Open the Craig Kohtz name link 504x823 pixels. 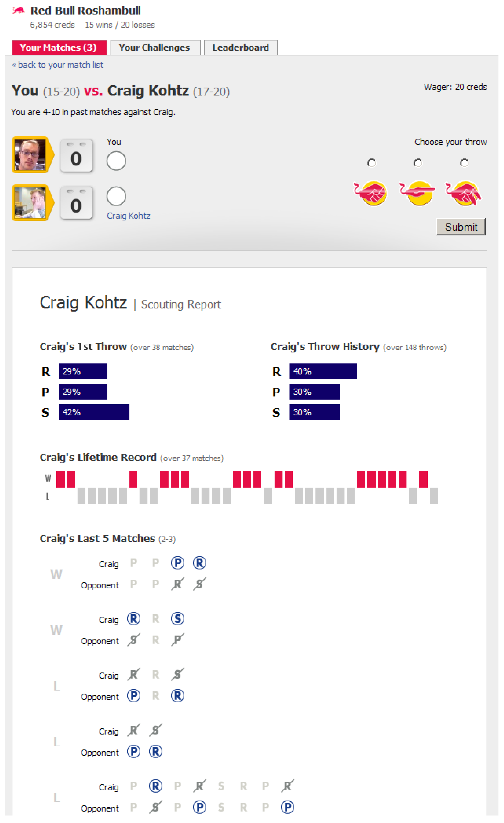click(x=129, y=216)
